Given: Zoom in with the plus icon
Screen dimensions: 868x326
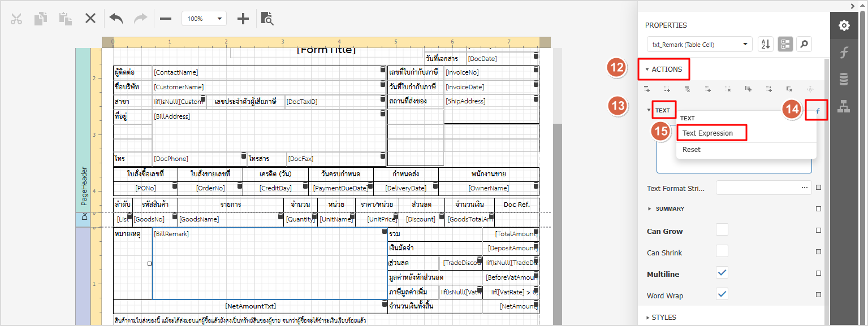Looking at the screenshot, I should 243,19.
